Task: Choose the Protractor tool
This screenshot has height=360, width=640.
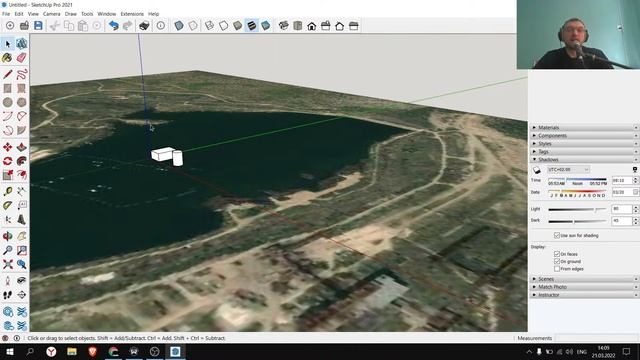Action: coord(8,205)
